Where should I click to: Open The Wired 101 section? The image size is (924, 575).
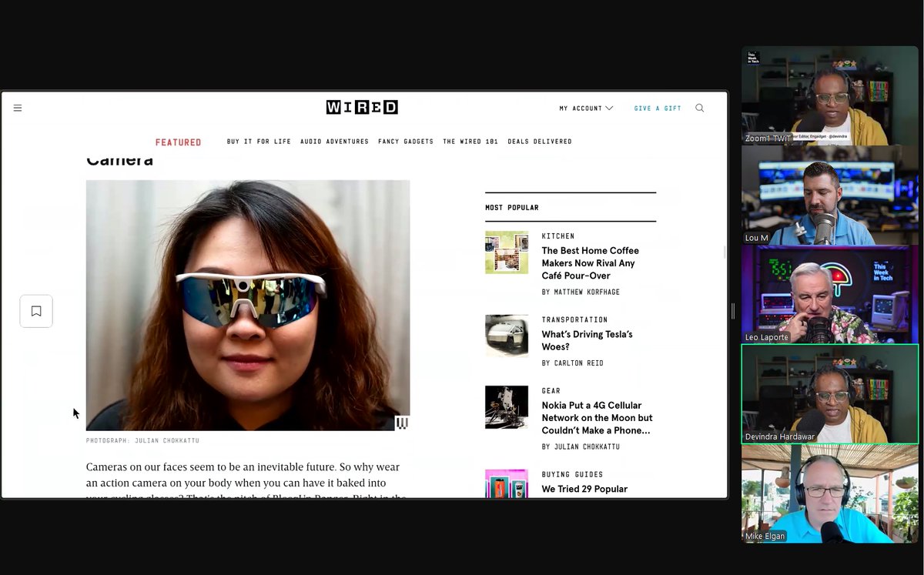tap(470, 142)
